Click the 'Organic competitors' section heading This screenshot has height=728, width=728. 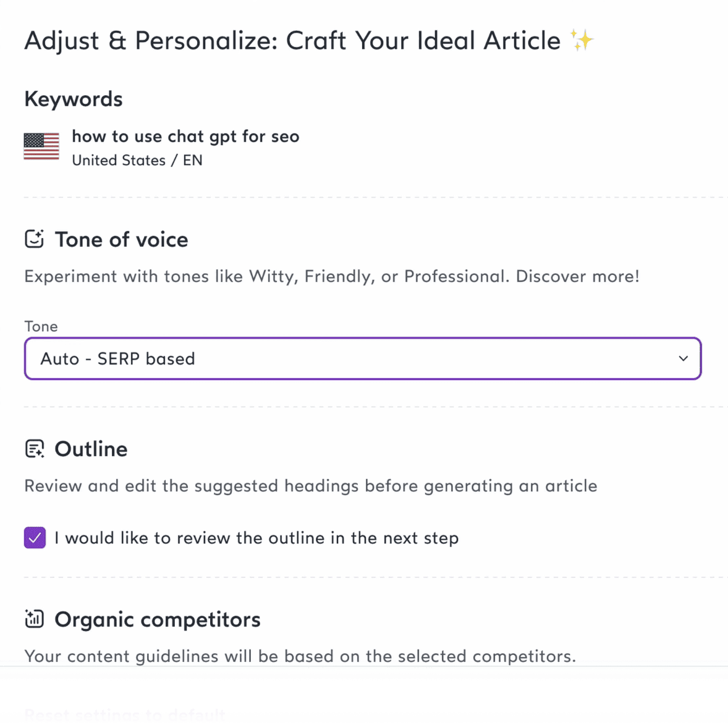[x=157, y=619]
